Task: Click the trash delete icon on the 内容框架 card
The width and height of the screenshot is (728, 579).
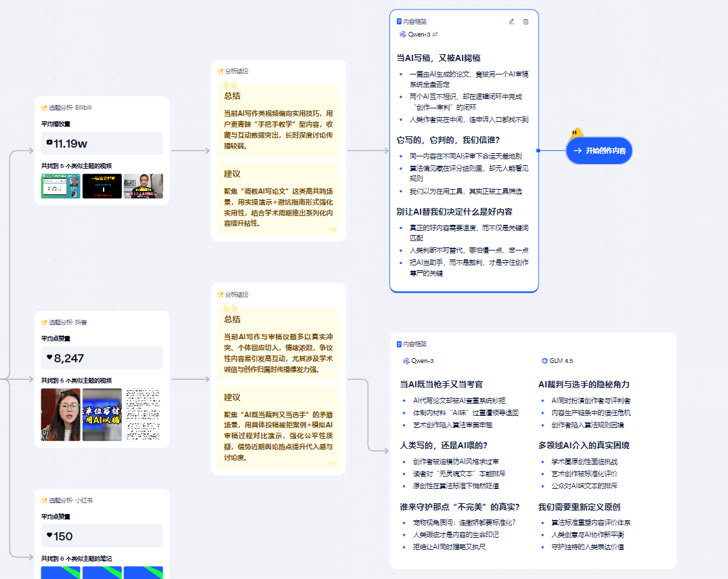Action: click(x=526, y=22)
